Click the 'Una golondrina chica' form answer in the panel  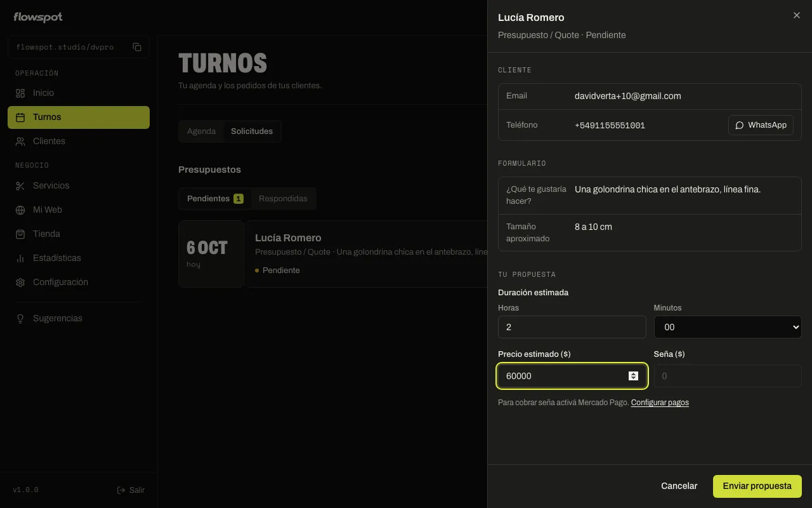(x=667, y=189)
